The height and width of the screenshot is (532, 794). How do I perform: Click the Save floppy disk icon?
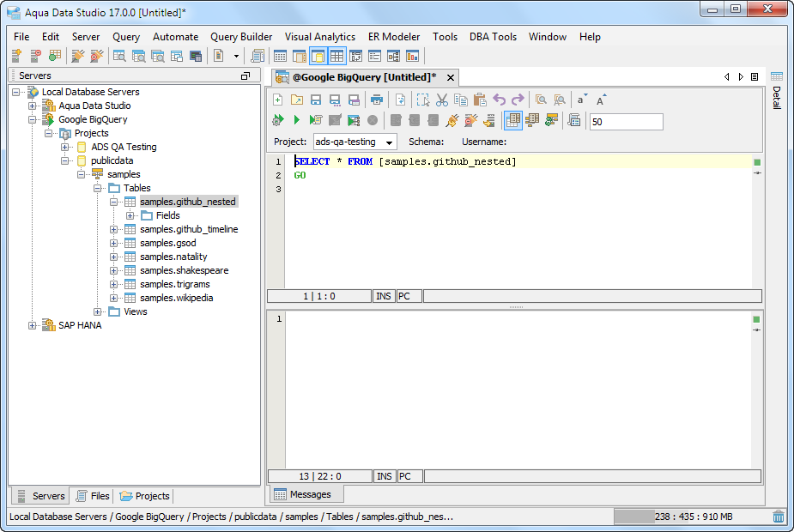click(x=316, y=100)
